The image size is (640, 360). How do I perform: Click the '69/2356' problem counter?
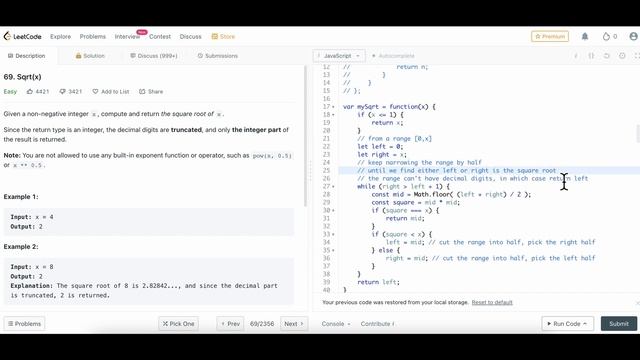pyautogui.click(x=262, y=324)
